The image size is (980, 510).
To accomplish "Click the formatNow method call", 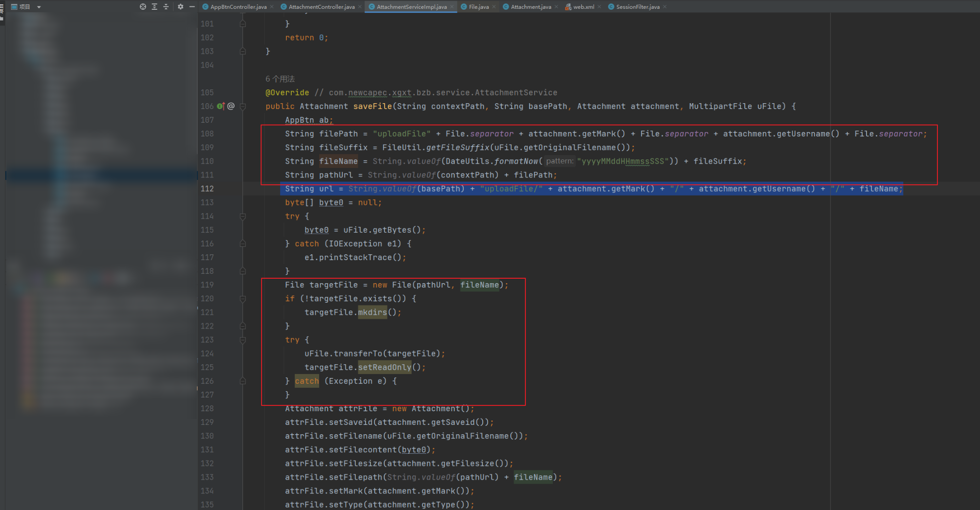I will point(516,161).
